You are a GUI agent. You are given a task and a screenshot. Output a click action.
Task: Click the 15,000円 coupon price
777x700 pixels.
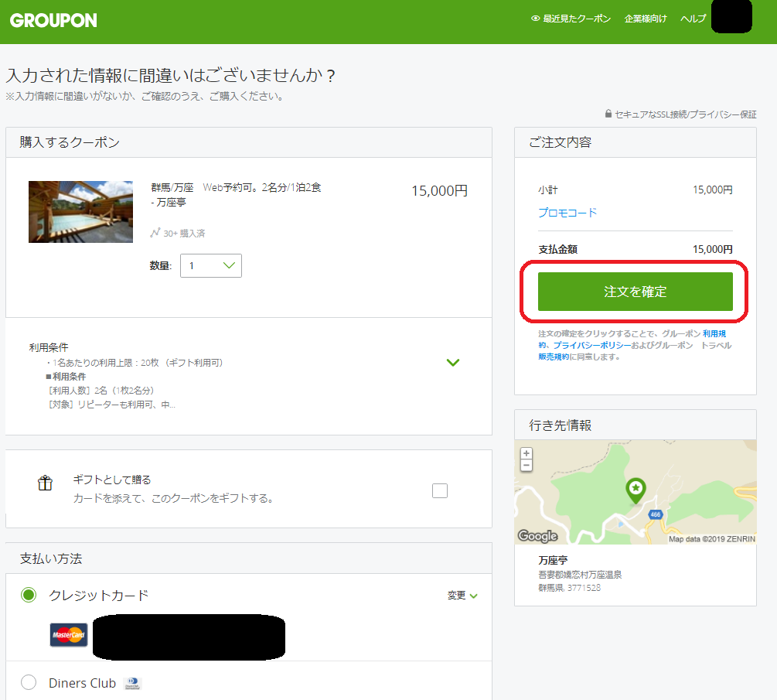click(x=440, y=191)
